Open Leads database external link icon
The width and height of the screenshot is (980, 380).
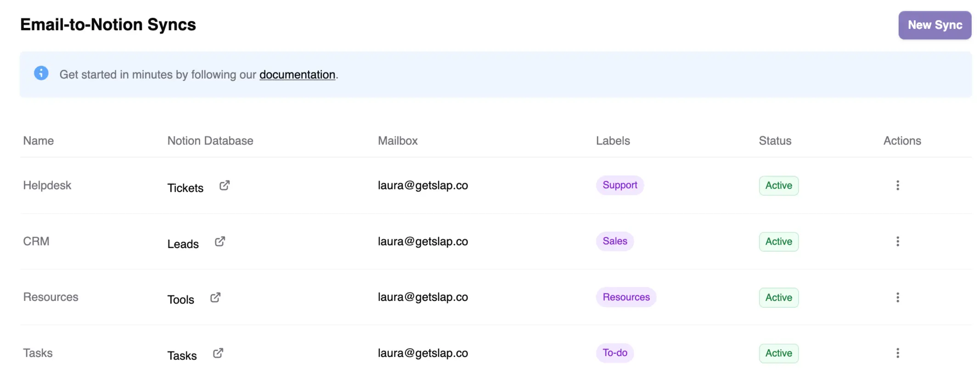tap(220, 242)
